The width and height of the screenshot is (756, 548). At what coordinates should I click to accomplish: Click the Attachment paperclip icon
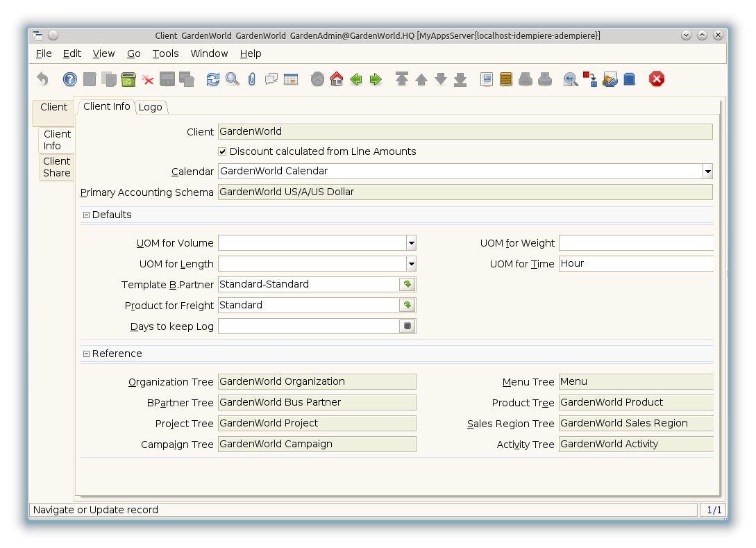pos(252,79)
